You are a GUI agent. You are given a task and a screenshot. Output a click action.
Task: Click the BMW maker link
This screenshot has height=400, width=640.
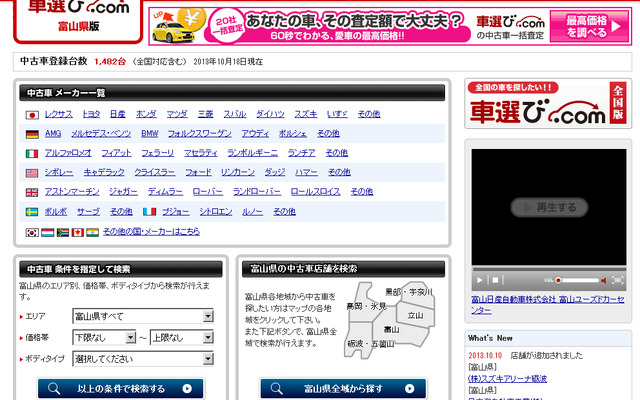[x=149, y=133]
